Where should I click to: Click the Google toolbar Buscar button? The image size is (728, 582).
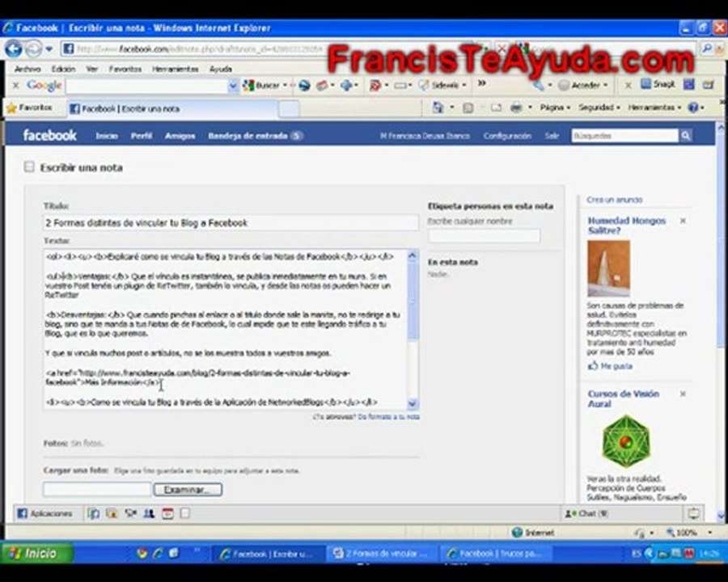261,86
